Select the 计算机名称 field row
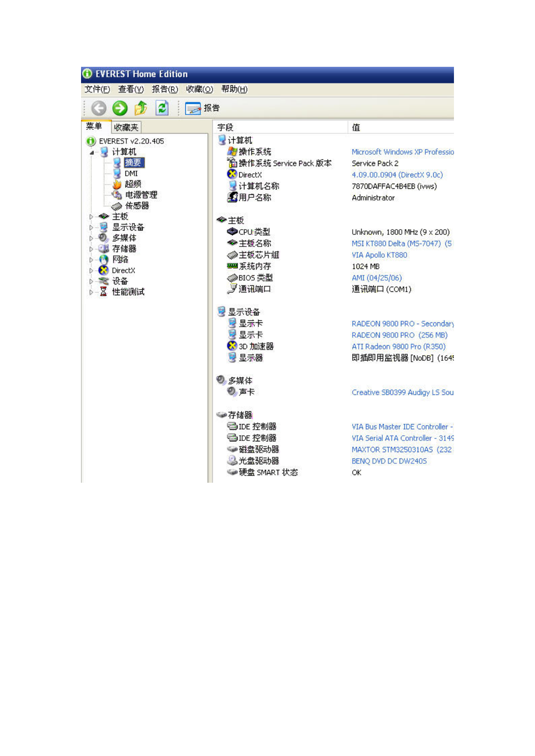Image resolution: width=535 pixels, height=756 pixels. click(x=334, y=186)
